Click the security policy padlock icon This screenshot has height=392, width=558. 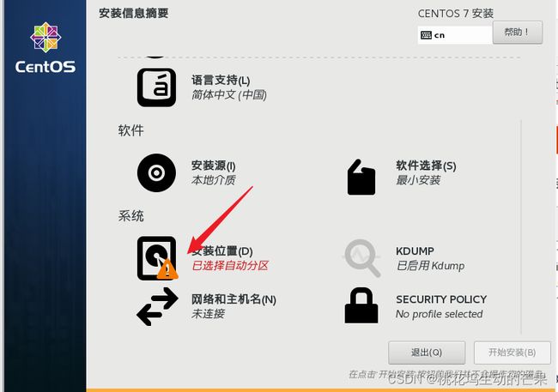(x=361, y=305)
